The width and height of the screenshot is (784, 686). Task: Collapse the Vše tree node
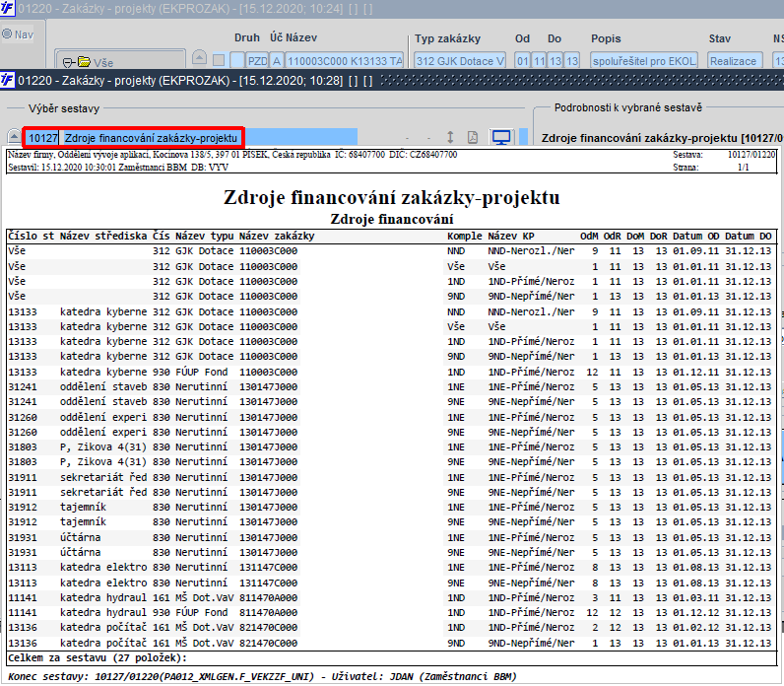coord(68,61)
